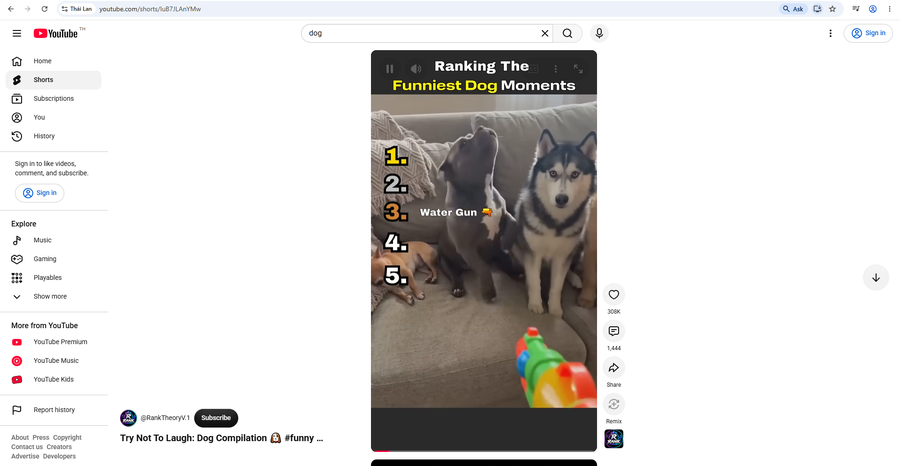Click the Contact us footer link
The image size is (900, 466).
point(27,446)
